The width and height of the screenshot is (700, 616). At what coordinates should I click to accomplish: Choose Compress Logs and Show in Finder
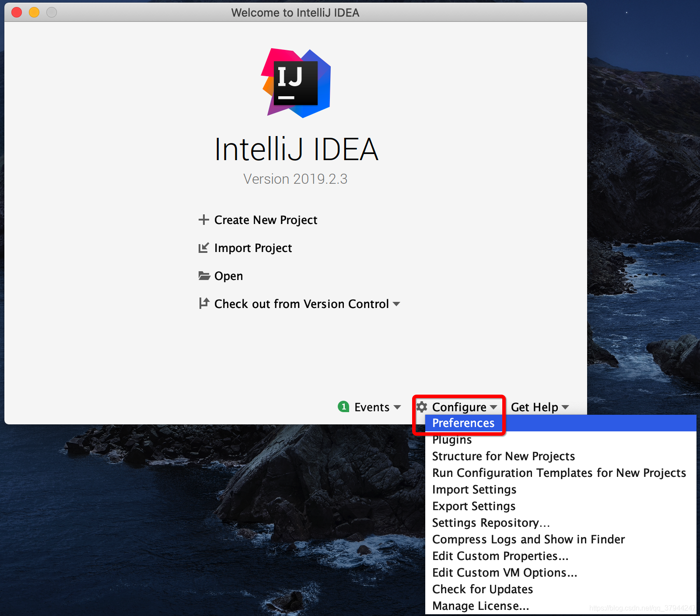pos(560,539)
